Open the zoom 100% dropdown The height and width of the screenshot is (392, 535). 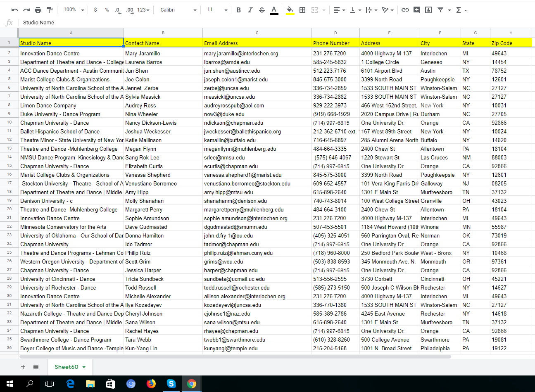74,10
